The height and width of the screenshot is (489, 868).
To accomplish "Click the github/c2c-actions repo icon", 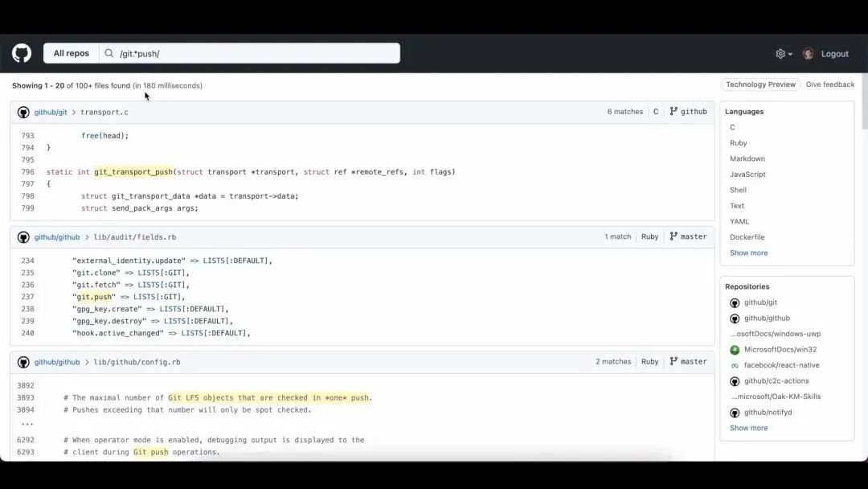I will point(735,381).
